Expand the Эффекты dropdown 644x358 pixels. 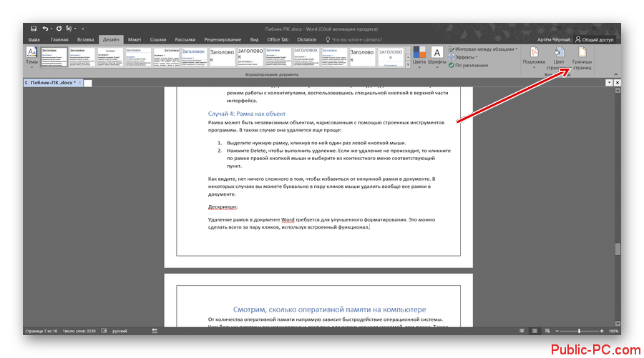(x=463, y=57)
